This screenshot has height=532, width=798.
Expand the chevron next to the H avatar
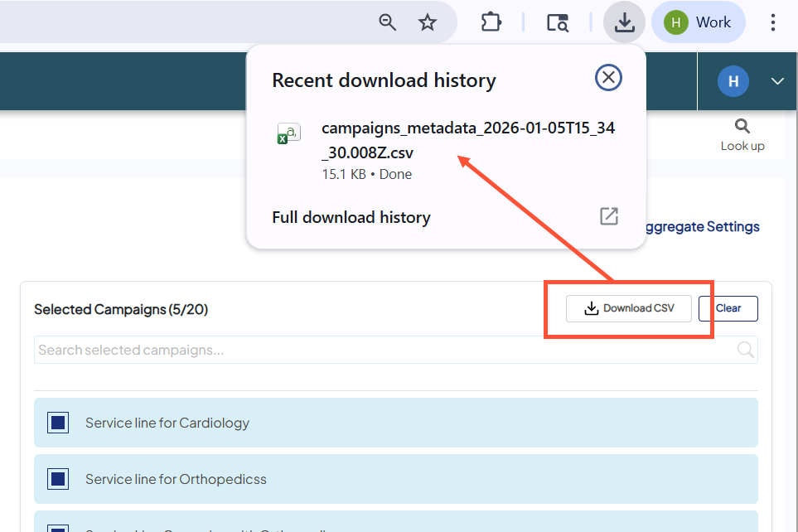pos(776,81)
